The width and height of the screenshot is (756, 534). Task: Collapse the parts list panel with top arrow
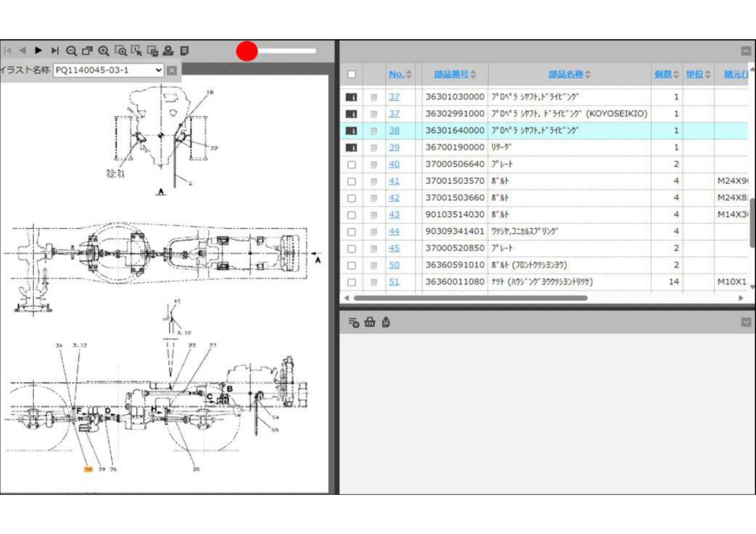coord(746,52)
